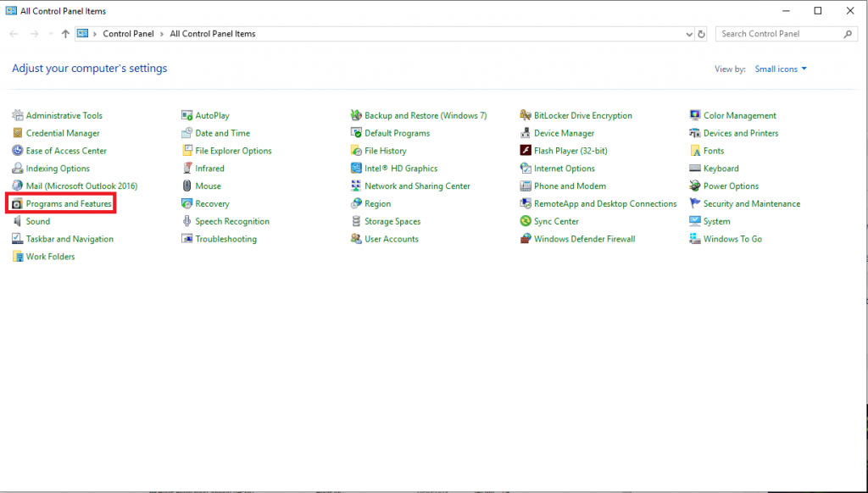Open the Troubleshooting icon
868x493 pixels.
click(187, 240)
